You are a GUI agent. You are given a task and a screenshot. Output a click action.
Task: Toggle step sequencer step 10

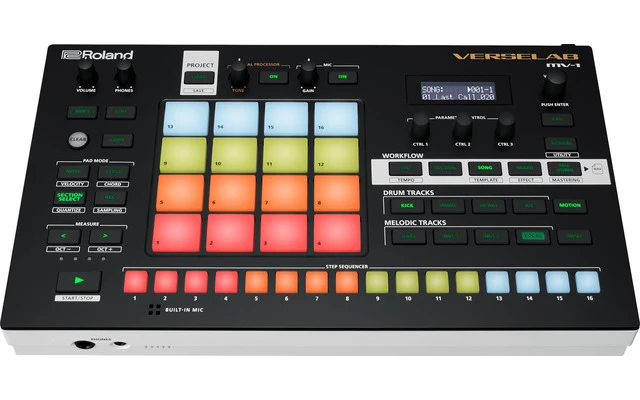(407, 282)
